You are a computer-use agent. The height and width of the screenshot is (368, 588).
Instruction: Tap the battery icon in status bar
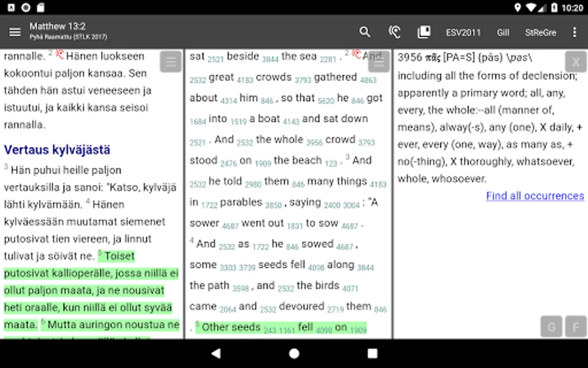tap(554, 8)
